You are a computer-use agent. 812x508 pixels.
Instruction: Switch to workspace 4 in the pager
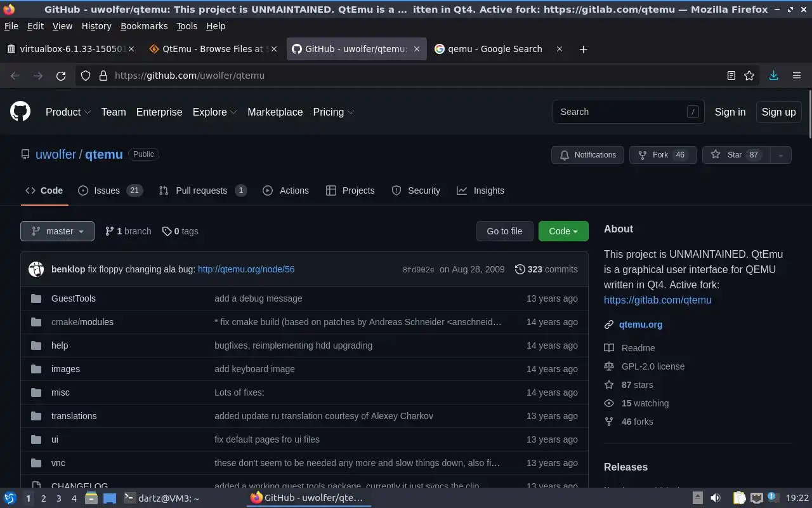coord(74,498)
